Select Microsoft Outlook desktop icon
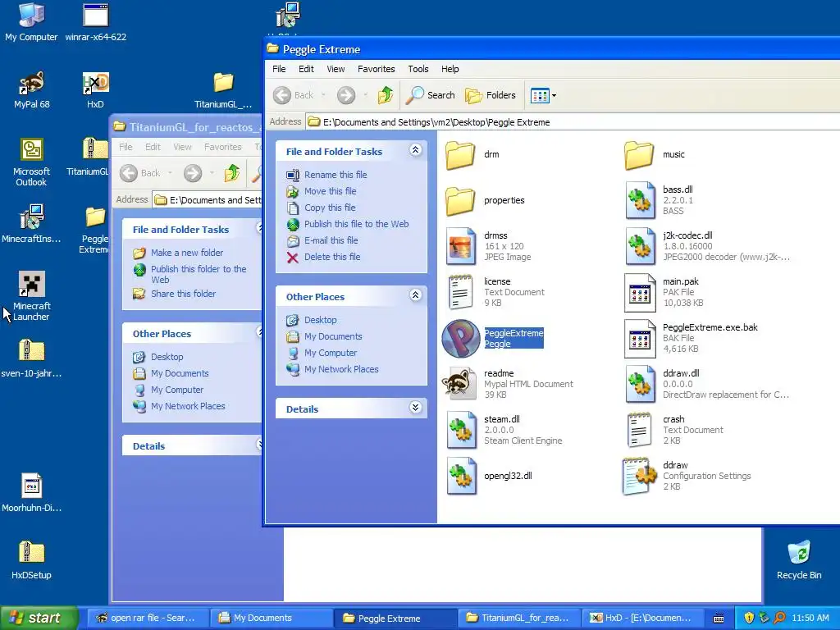The image size is (840, 630). 31,162
